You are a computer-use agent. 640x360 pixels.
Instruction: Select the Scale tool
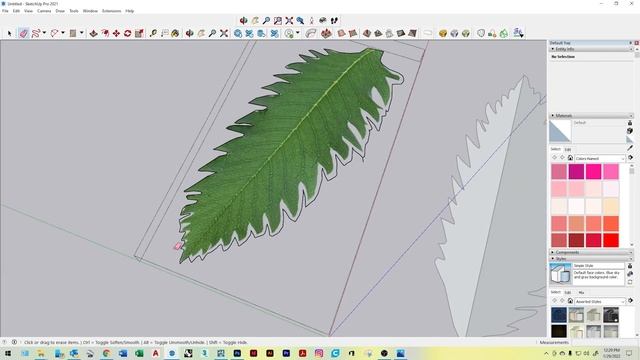pos(139,33)
